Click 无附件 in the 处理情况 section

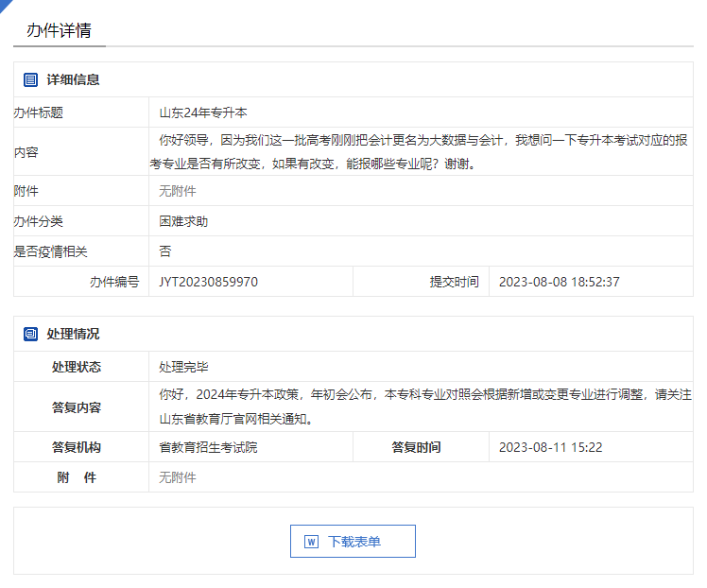click(x=178, y=477)
